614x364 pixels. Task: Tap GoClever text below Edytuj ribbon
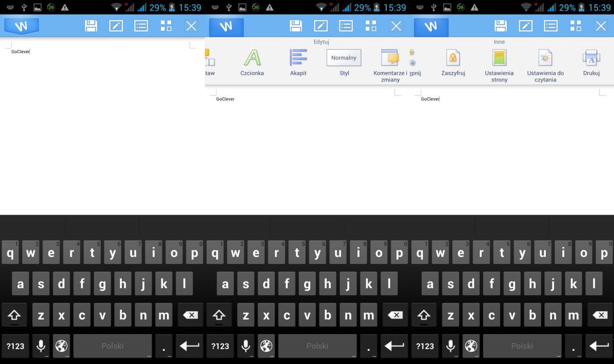225,99
